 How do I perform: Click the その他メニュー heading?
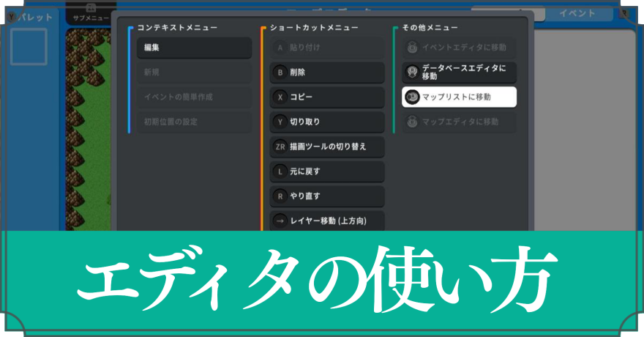(430, 28)
